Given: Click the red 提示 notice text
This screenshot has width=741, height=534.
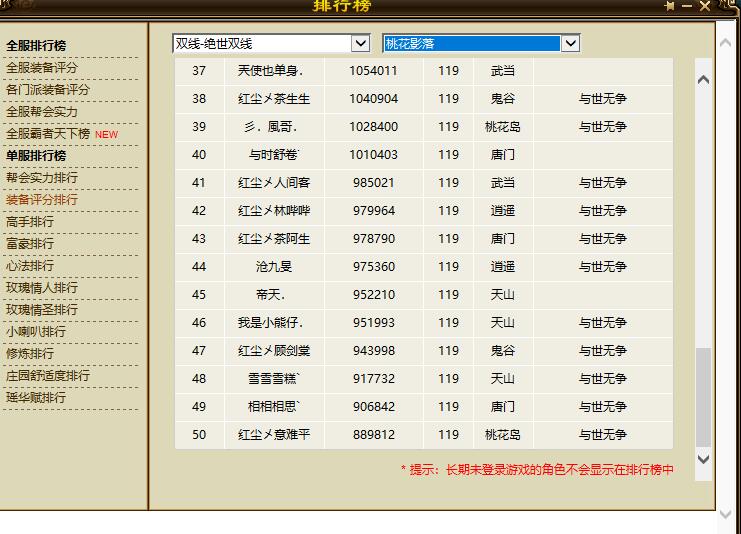Looking at the screenshot, I should [537, 470].
